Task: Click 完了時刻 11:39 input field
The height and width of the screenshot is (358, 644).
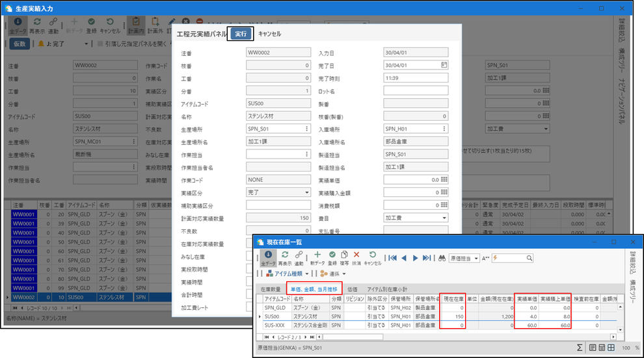Action: pos(416,78)
